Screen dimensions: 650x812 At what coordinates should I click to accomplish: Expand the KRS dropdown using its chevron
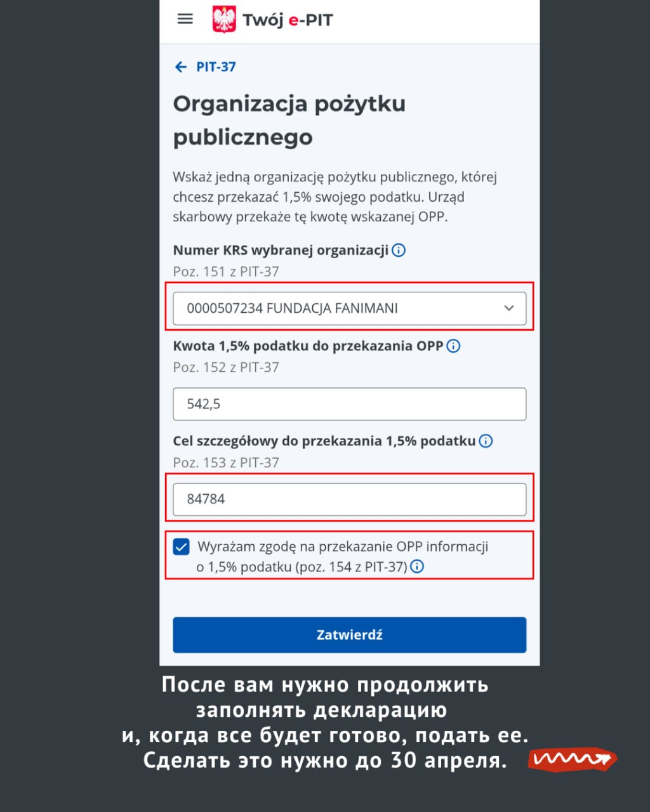pyautogui.click(x=508, y=308)
